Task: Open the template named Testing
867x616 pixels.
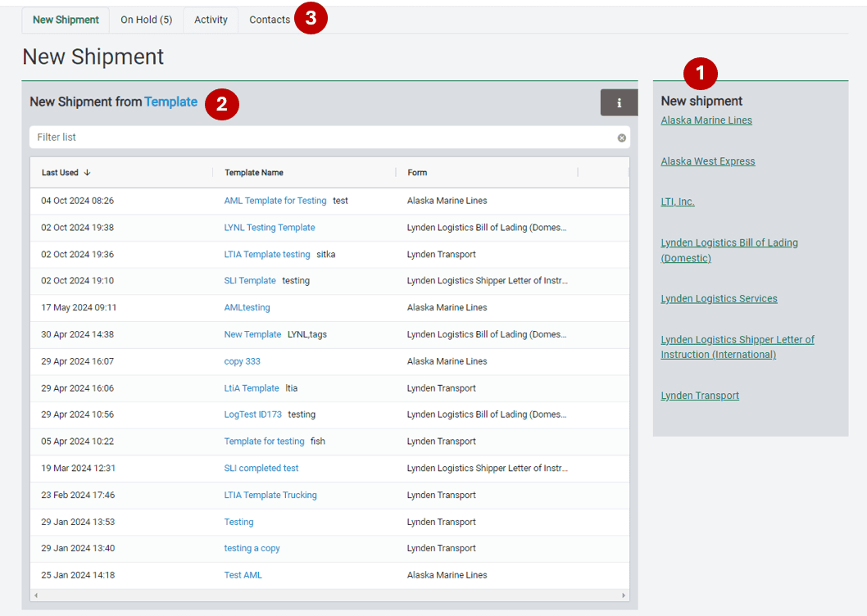Action: 238,522
